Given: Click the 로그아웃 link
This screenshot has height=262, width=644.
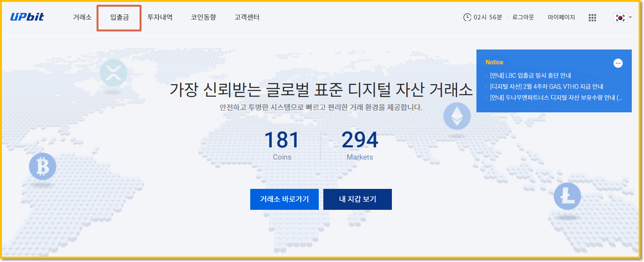Looking at the screenshot, I should coord(523,18).
